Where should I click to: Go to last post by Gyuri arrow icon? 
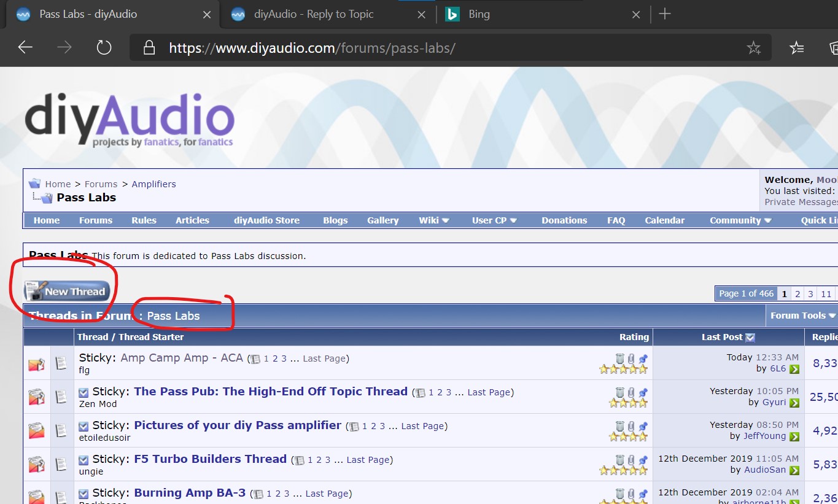(794, 403)
